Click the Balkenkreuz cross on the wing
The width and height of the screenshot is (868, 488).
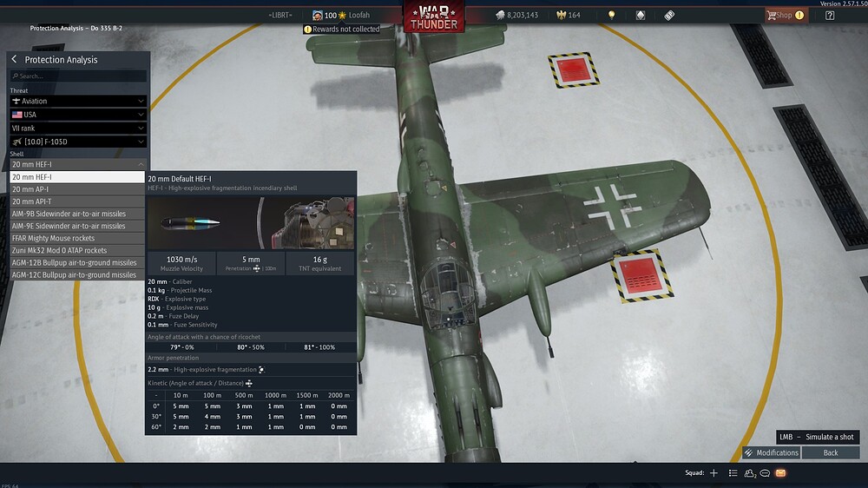(612, 208)
